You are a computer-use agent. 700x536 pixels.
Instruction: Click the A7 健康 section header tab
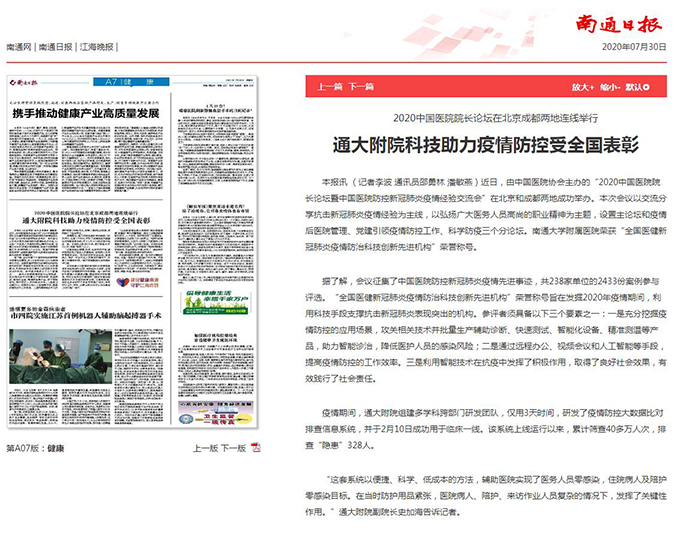tap(127, 80)
